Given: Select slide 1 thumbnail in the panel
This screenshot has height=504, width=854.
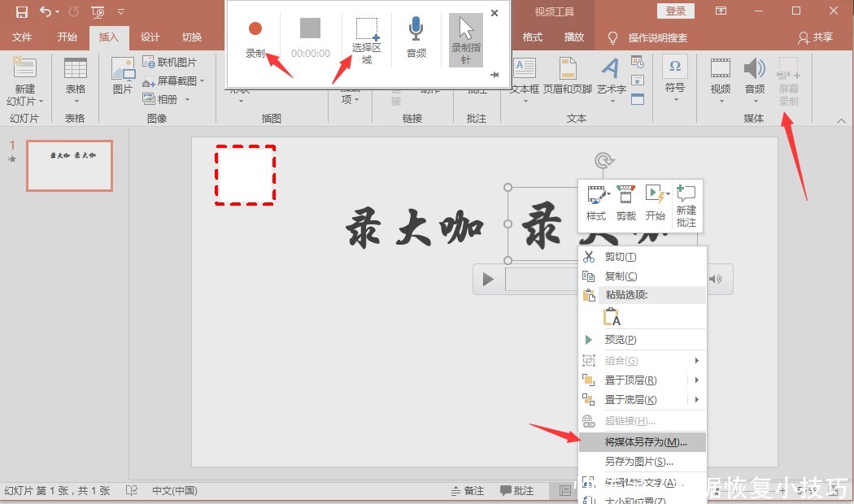Looking at the screenshot, I should 69,165.
